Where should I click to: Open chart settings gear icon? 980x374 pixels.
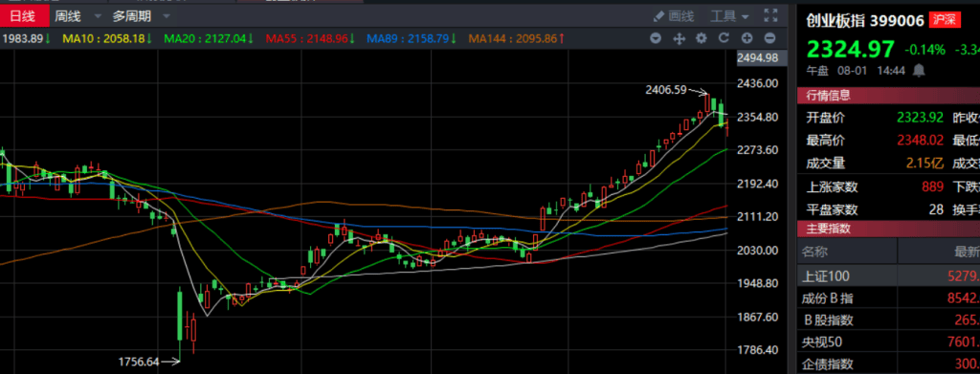point(702,38)
